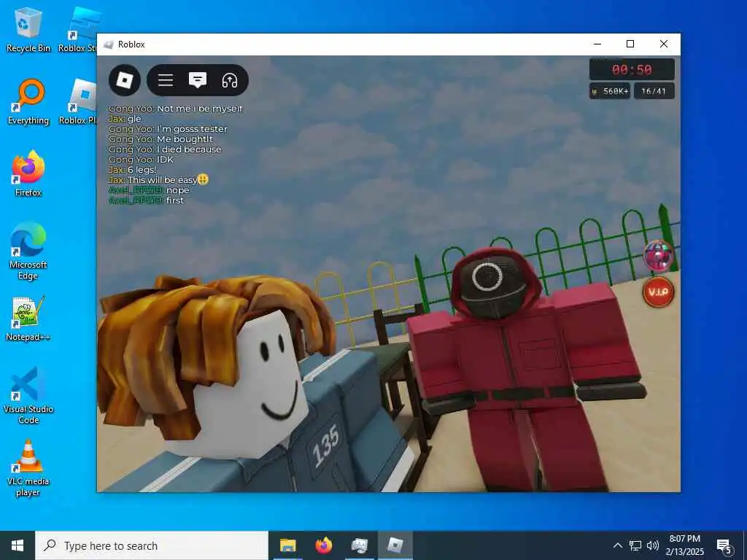Click the Jax "gle" chat message

click(x=125, y=119)
